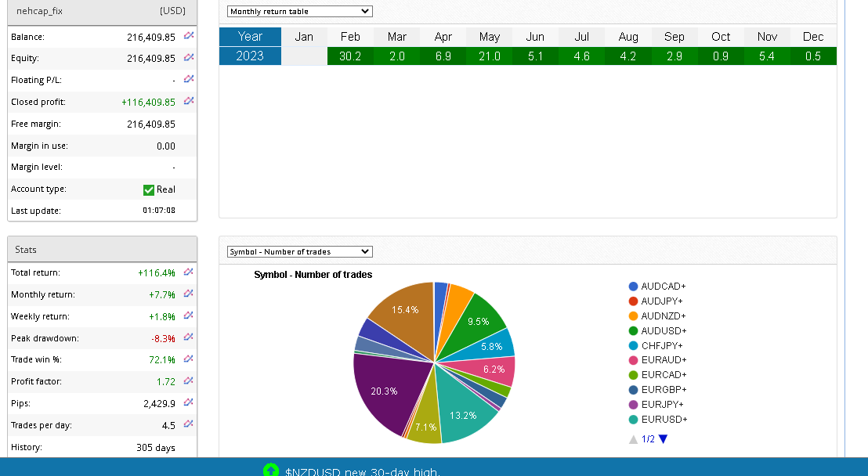The image size is (868, 476).
Task: Click the green Real account type checkmark
Action: coord(149,189)
